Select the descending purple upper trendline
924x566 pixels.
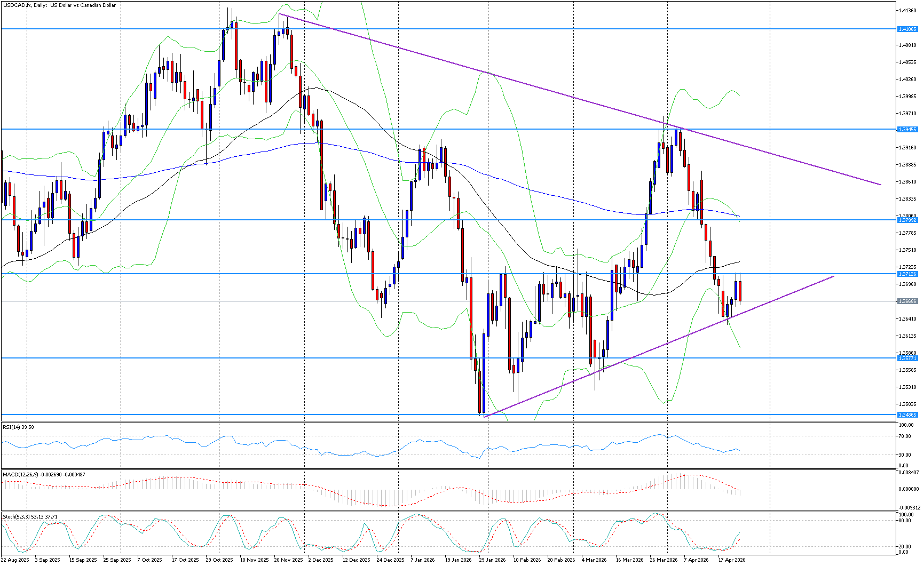point(534,86)
